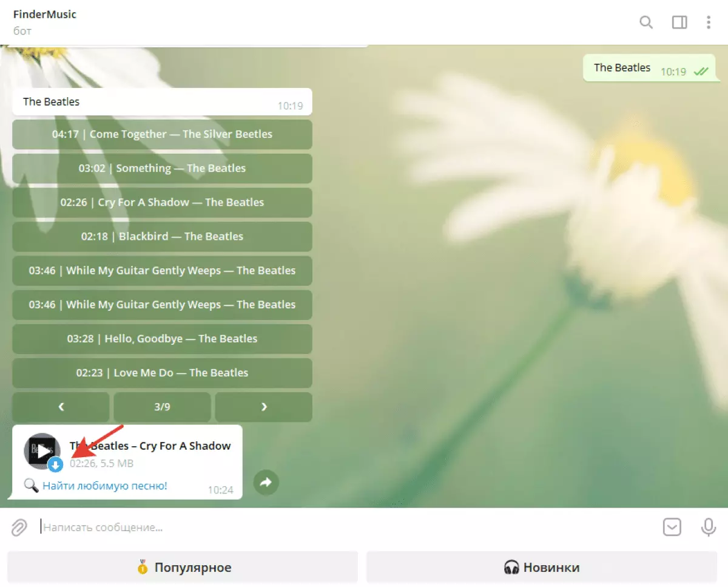Select Come Together — The Silver Beetles

point(162,134)
